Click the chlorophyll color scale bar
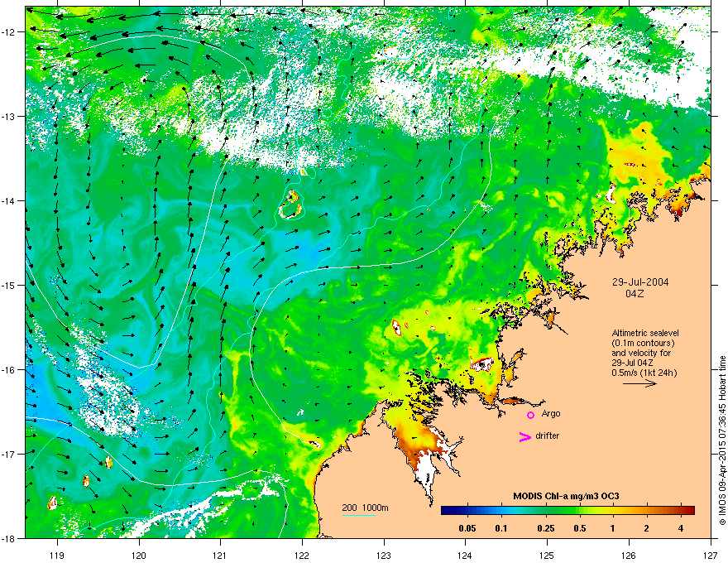 pos(568,511)
